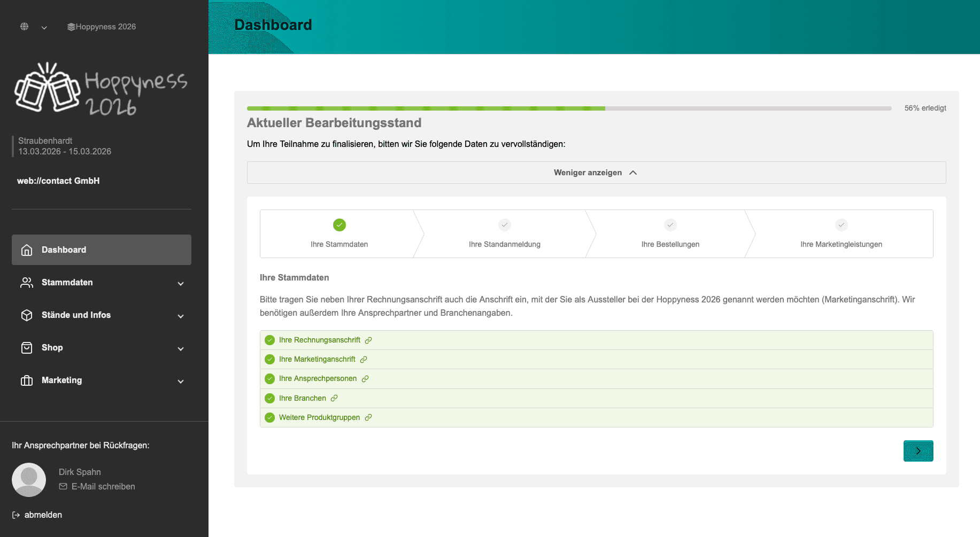Click the globe language icon

[24, 26]
